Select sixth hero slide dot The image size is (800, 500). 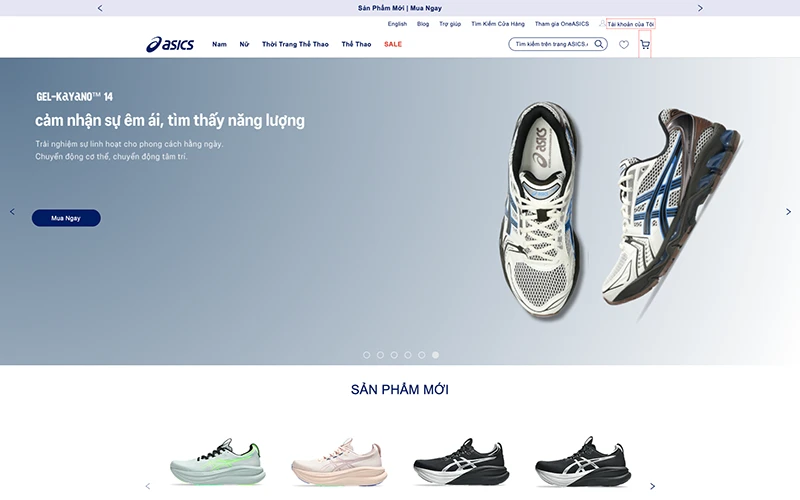click(x=435, y=355)
